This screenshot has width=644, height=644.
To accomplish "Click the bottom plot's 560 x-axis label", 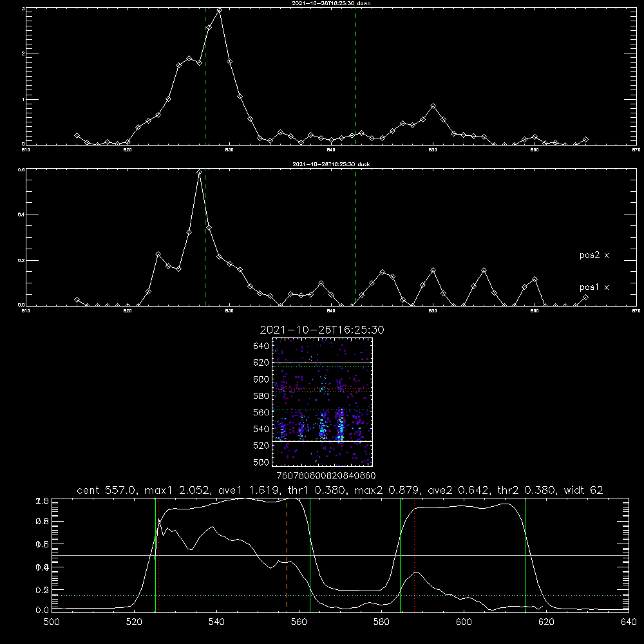I will tap(299, 621).
